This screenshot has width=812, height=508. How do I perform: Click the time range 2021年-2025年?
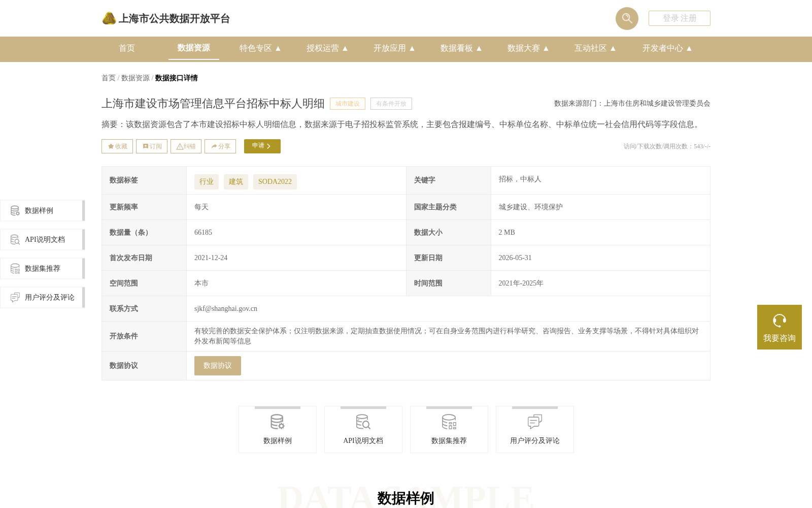pos(521,283)
